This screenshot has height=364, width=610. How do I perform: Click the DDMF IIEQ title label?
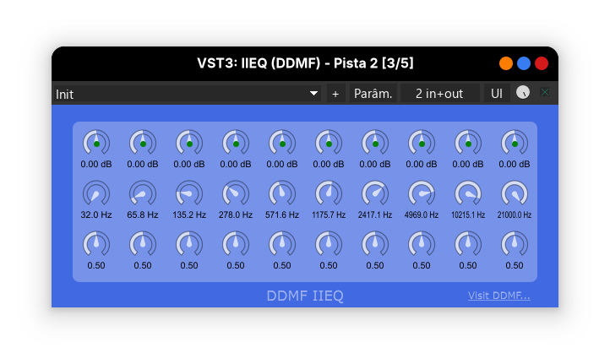[x=305, y=296]
